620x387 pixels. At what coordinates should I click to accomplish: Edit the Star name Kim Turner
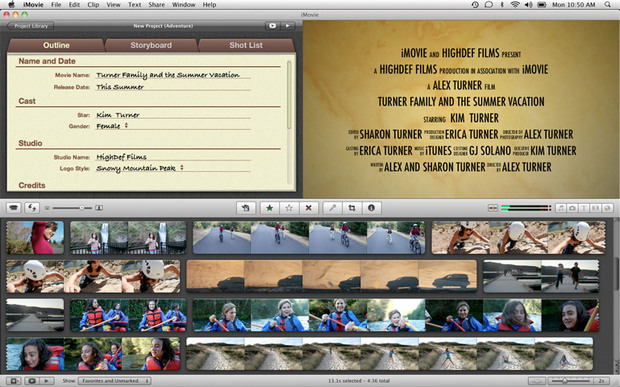point(173,115)
